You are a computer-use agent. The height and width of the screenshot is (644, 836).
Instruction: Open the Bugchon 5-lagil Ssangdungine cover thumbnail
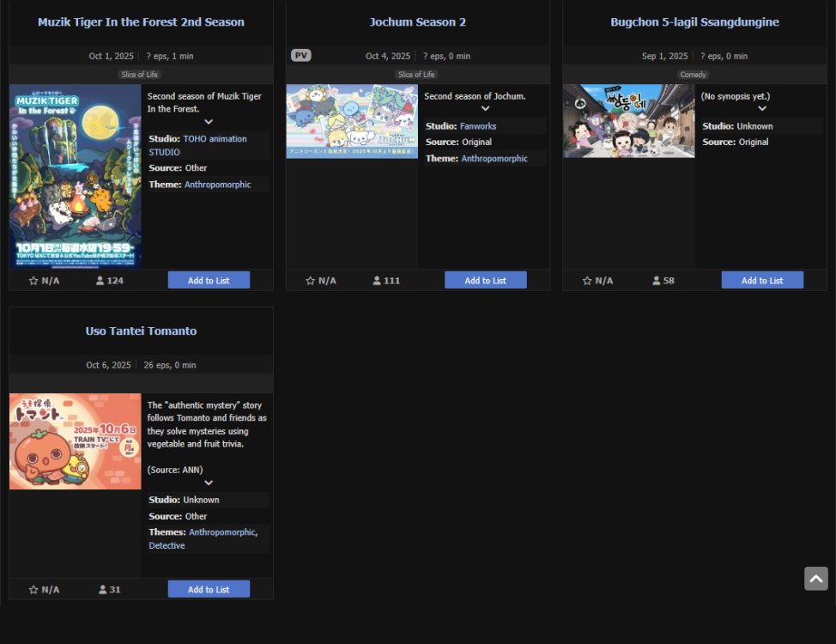coord(628,121)
